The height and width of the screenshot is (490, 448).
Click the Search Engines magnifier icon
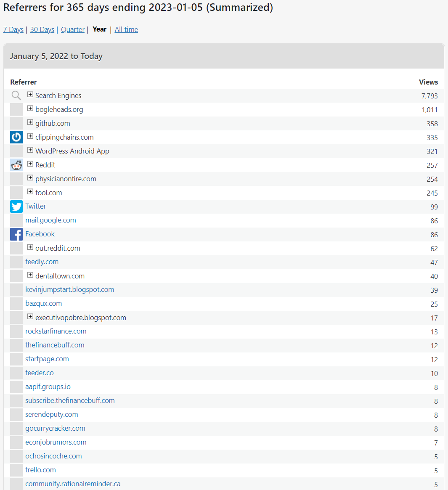tap(16, 95)
